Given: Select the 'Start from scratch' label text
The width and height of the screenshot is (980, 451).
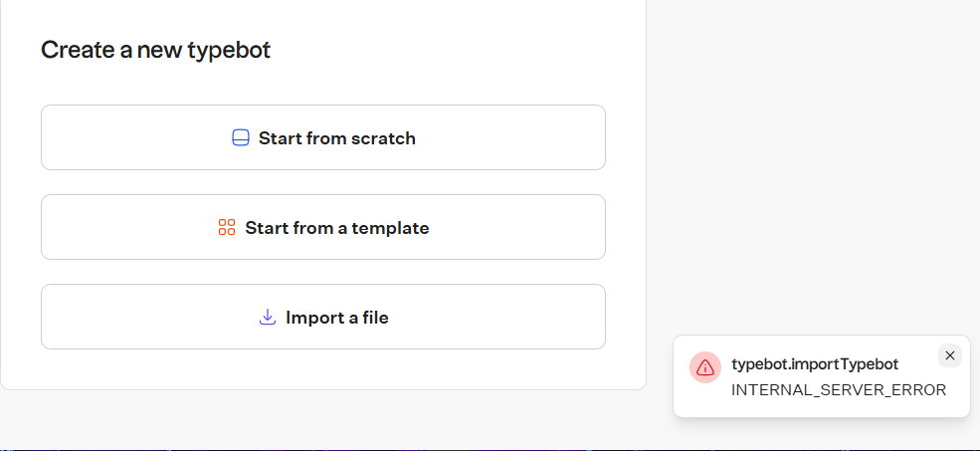Looking at the screenshot, I should (x=337, y=138).
